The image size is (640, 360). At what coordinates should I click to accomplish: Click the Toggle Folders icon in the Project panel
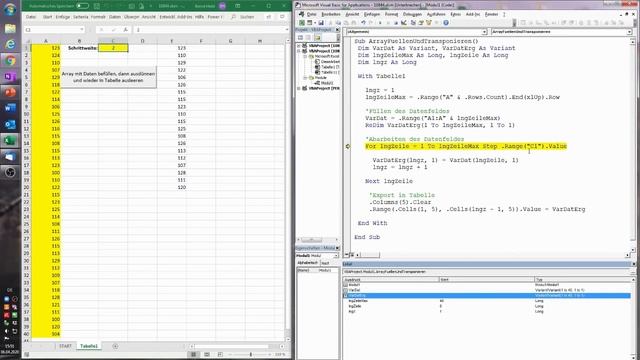318,38
